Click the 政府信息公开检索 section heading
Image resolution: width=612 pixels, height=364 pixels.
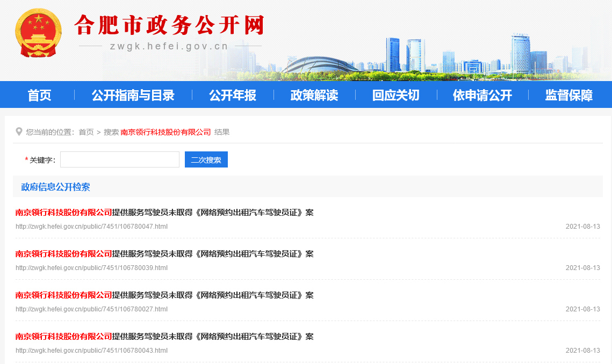click(x=55, y=187)
